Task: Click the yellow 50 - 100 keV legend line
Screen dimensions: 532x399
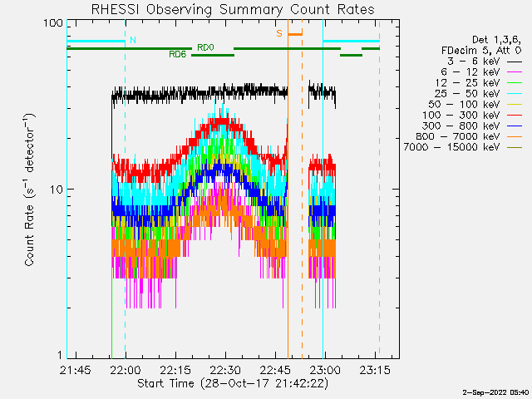Action: (x=515, y=105)
